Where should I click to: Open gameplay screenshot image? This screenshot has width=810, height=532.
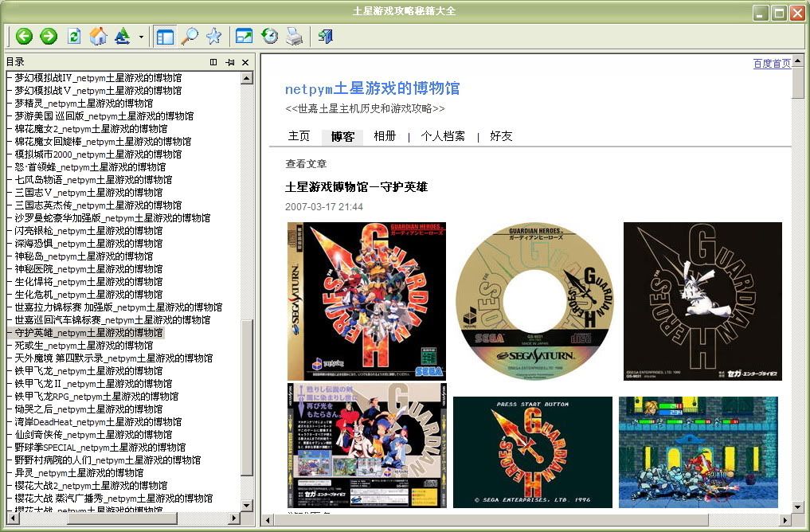(x=698, y=452)
